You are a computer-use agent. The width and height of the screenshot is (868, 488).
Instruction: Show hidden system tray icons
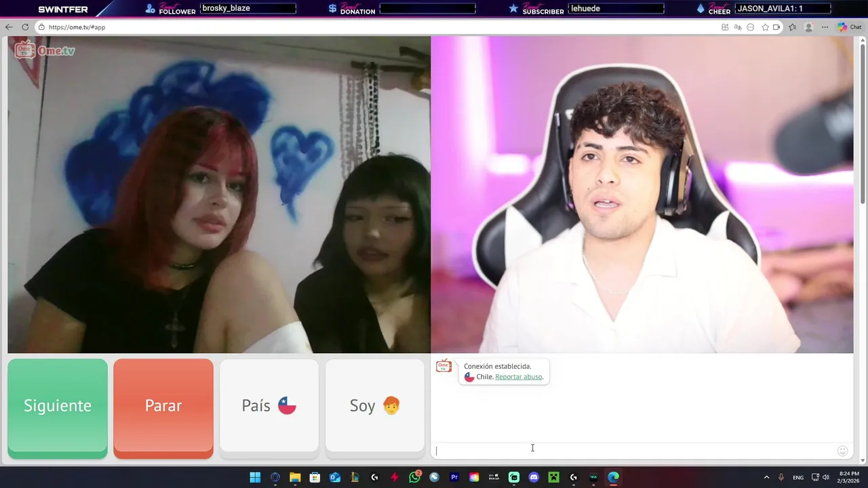tap(766, 477)
